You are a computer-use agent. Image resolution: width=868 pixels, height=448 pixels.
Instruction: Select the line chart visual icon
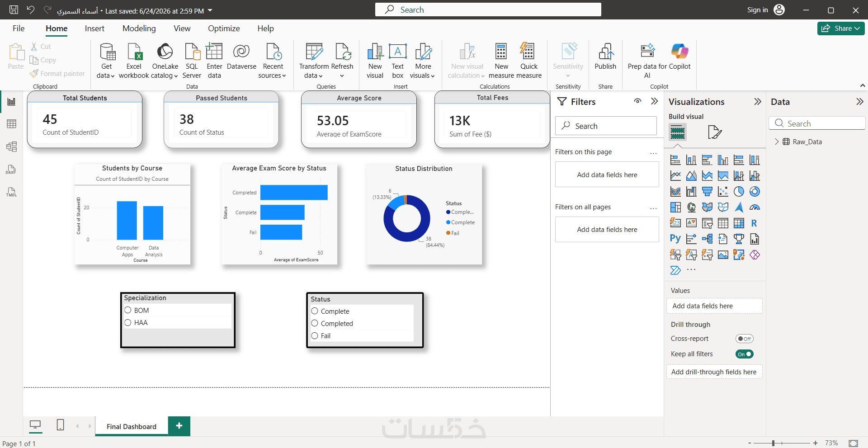675,176
